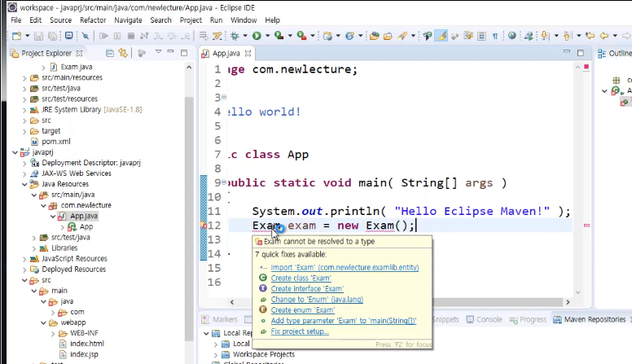Expand the Libraries node
The image size is (632, 364).
(x=34, y=248)
